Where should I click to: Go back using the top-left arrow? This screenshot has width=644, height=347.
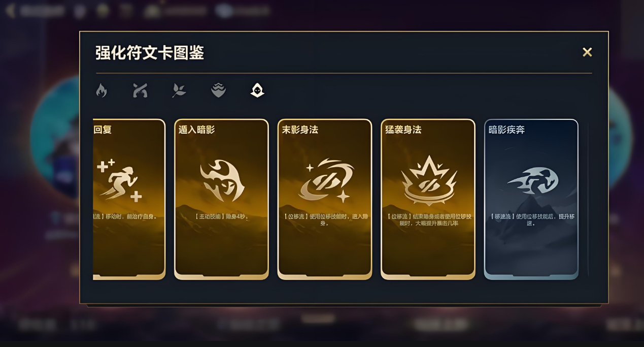coord(10,10)
